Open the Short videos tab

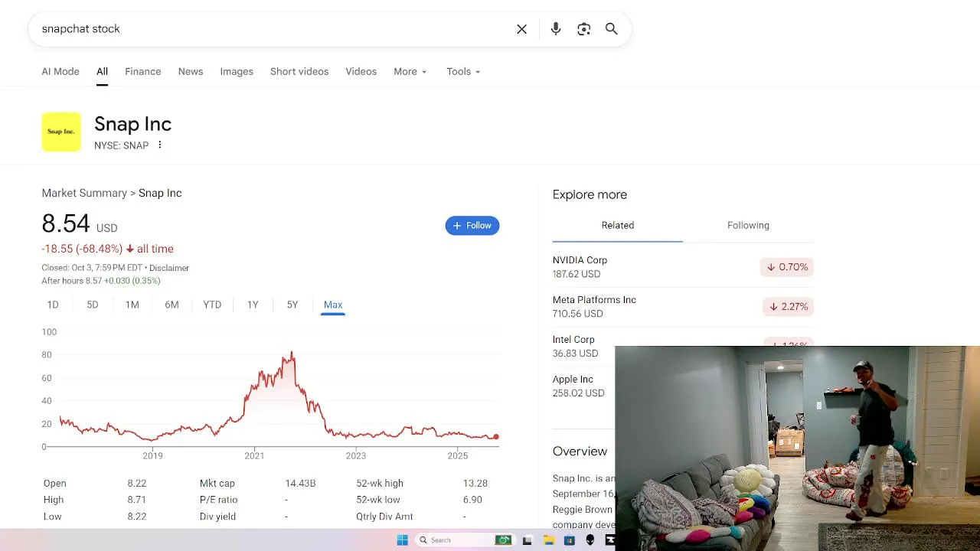pos(299,71)
